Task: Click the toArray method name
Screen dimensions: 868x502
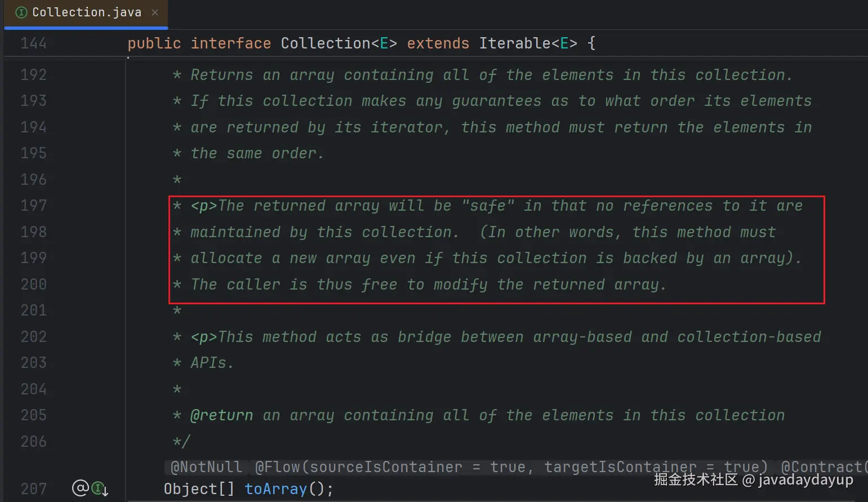Action: tap(276, 488)
